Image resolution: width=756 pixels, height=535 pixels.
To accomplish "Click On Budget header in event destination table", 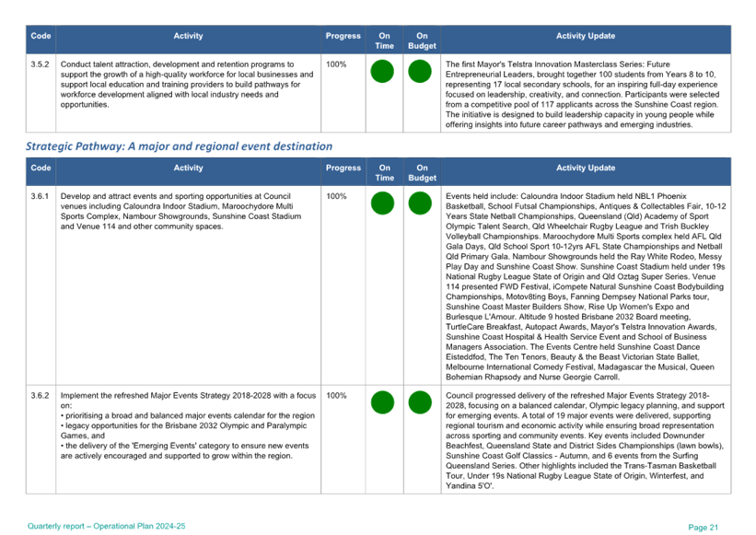I will click(422, 172).
